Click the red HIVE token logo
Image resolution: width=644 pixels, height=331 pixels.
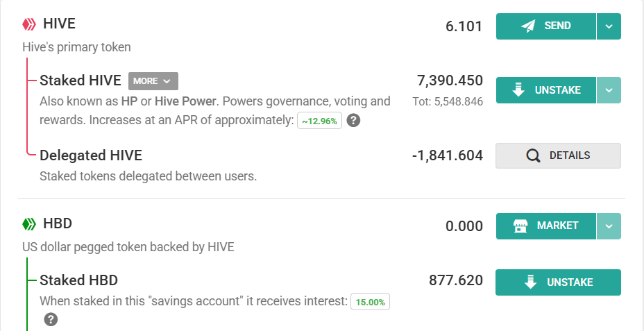tap(29, 24)
